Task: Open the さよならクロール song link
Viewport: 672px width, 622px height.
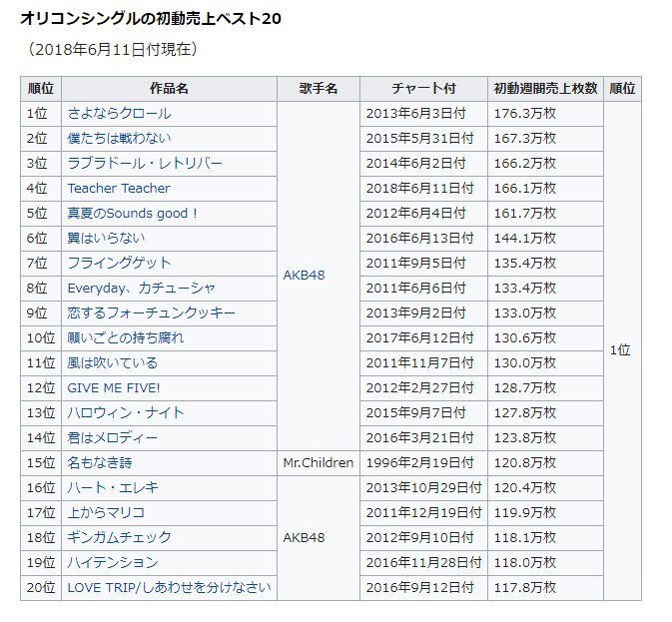Action: (x=119, y=114)
